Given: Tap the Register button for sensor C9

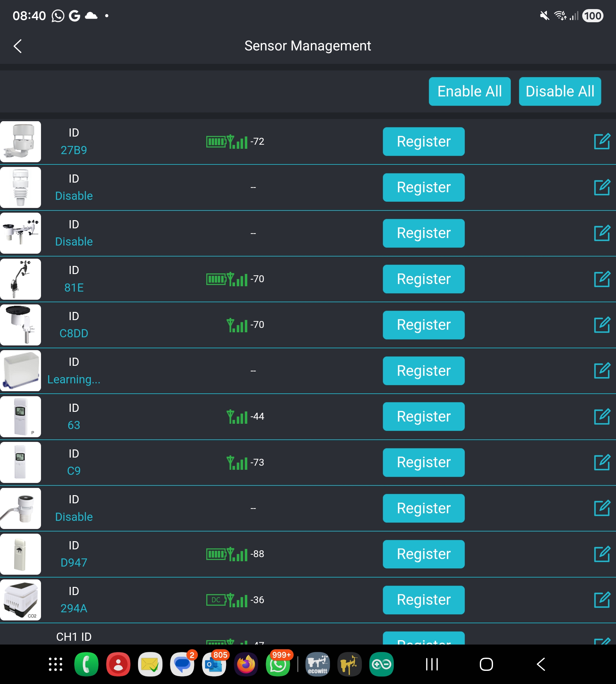Looking at the screenshot, I should click(423, 463).
